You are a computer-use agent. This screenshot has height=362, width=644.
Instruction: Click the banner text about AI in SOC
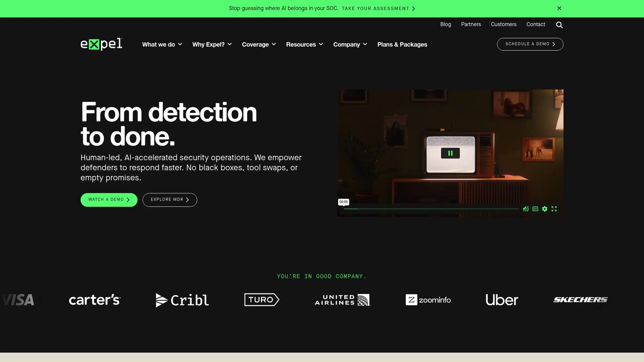point(283,8)
